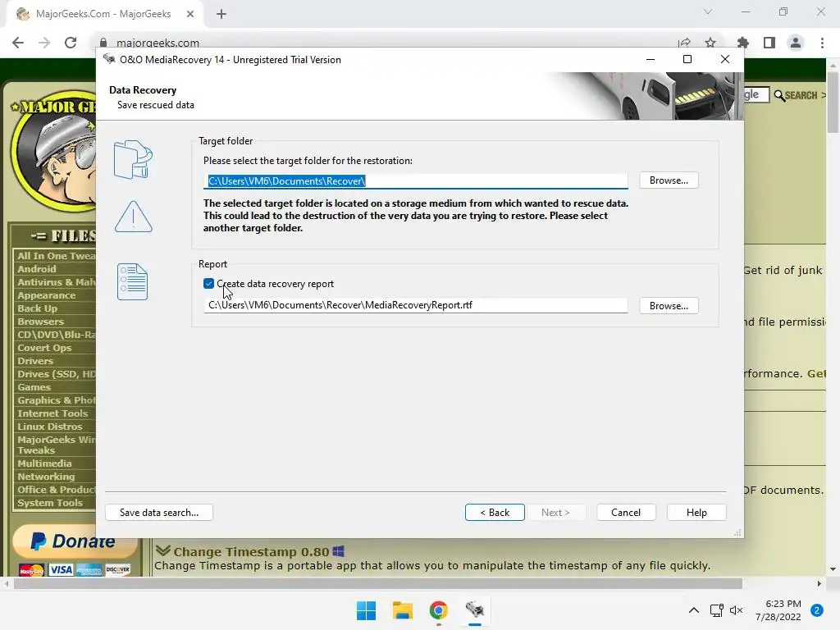The width and height of the screenshot is (840, 630).
Task: Click the target folder documents icon
Action: (x=133, y=160)
